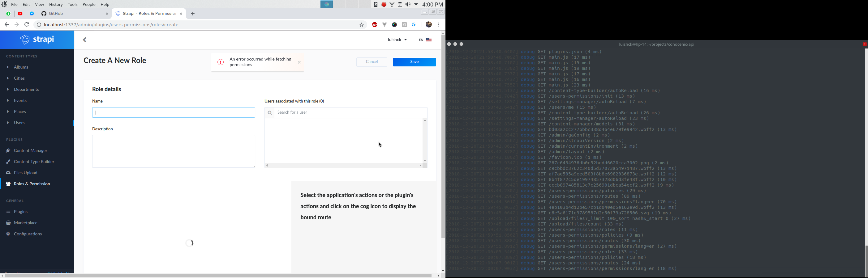The width and height of the screenshot is (868, 278).
Task: Click the Cancel button
Action: (x=372, y=62)
